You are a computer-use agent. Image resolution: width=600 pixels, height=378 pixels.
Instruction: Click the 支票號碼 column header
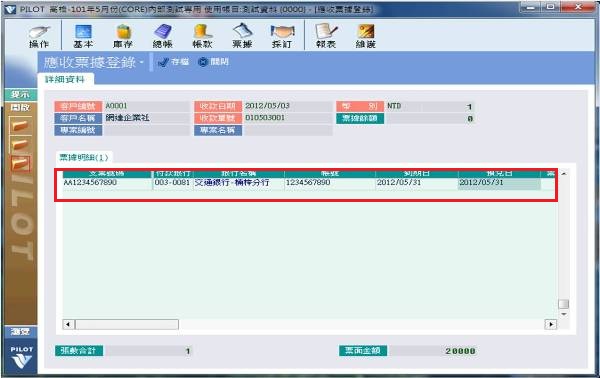pos(107,174)
